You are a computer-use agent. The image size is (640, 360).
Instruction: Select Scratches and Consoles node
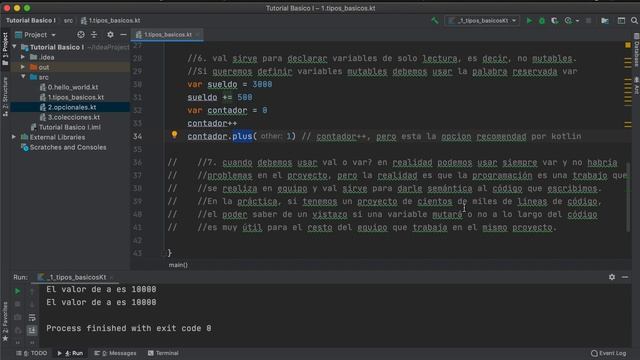point(64,147)
